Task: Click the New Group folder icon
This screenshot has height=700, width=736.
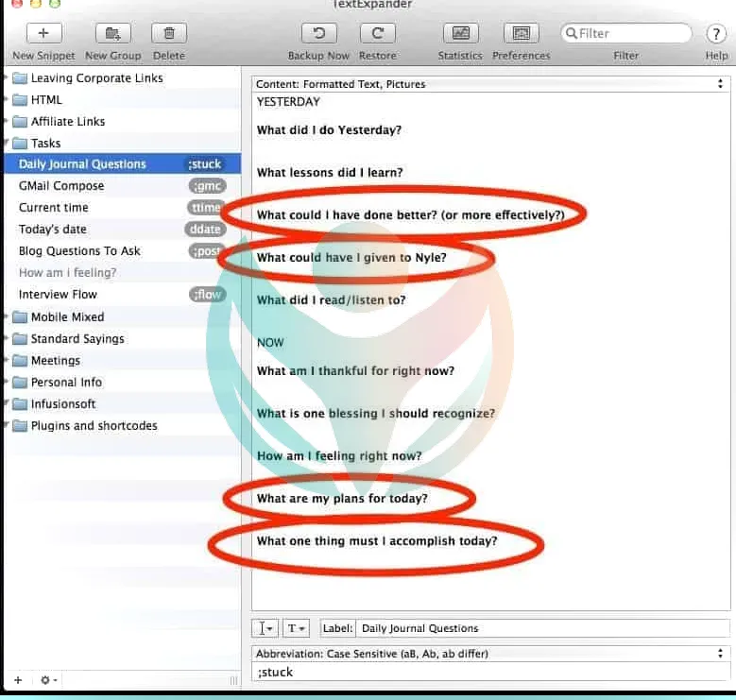Action: (x=112, y=33)
